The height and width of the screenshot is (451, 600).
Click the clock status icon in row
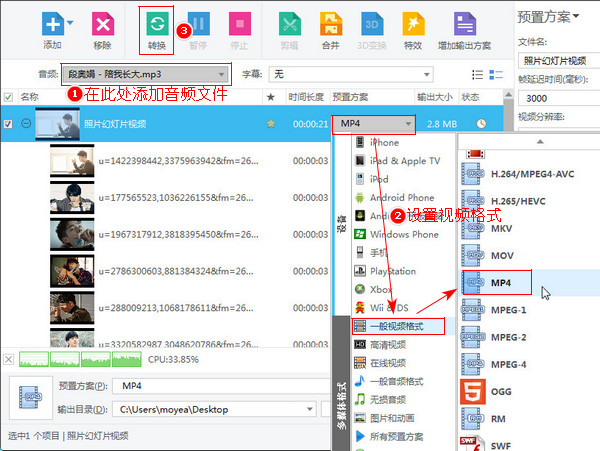481,124
